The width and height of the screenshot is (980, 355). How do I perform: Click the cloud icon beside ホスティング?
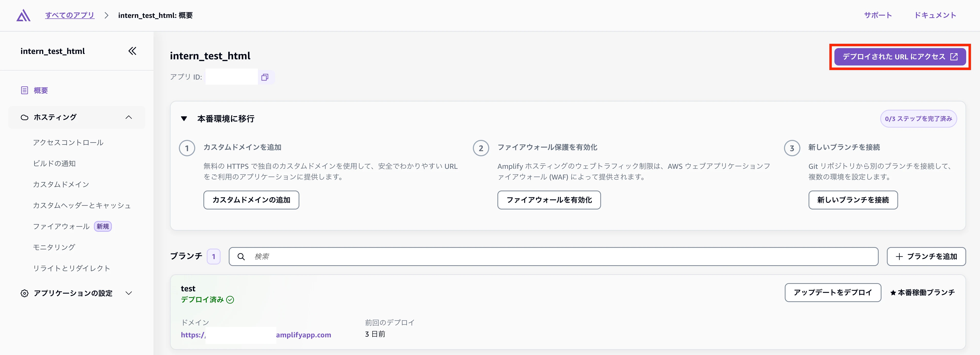(24, 117)
